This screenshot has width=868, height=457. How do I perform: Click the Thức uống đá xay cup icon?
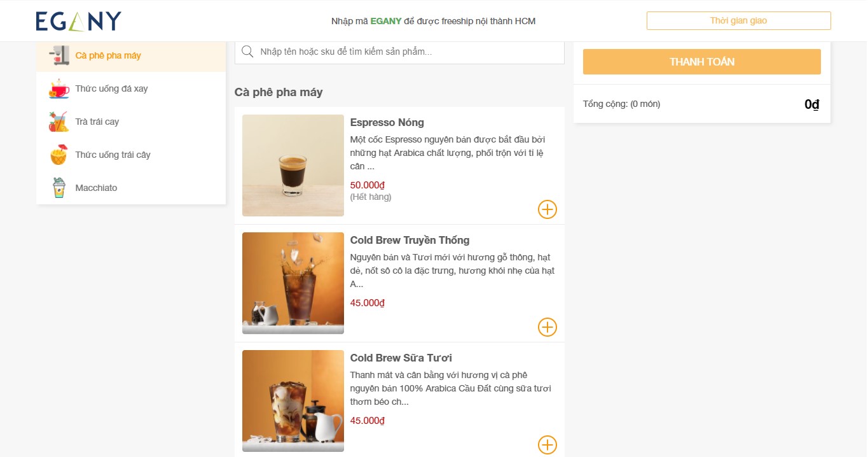[x=59, y=88]
